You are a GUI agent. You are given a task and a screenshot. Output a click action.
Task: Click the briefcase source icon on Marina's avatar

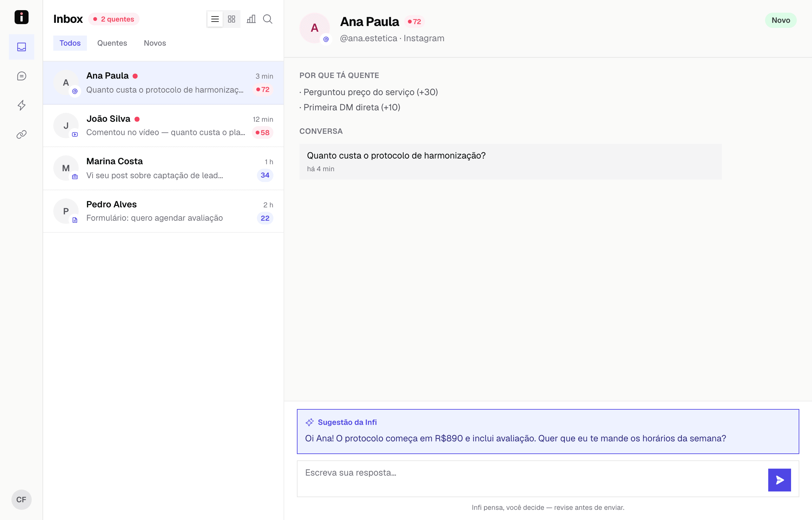coord(75,177)
